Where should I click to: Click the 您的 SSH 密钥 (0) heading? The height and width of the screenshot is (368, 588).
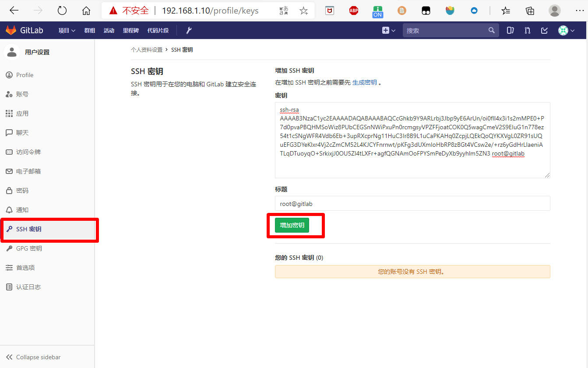point(299,258)
